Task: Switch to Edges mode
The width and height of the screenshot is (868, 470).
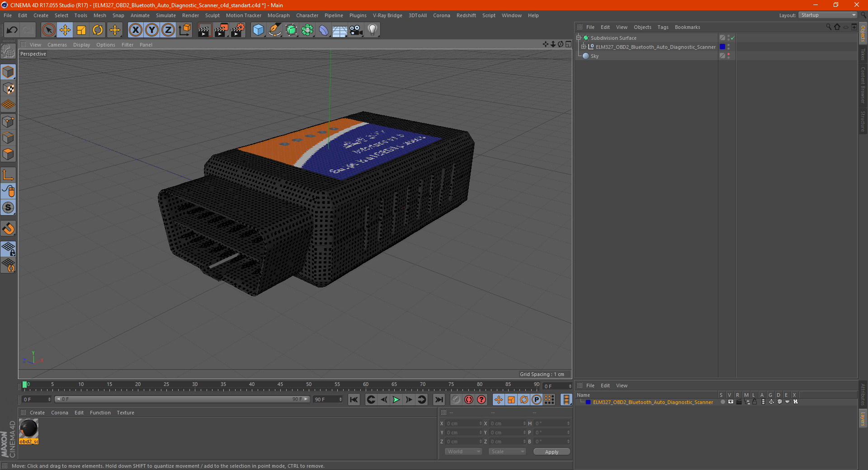Action: tap(8, 138)
